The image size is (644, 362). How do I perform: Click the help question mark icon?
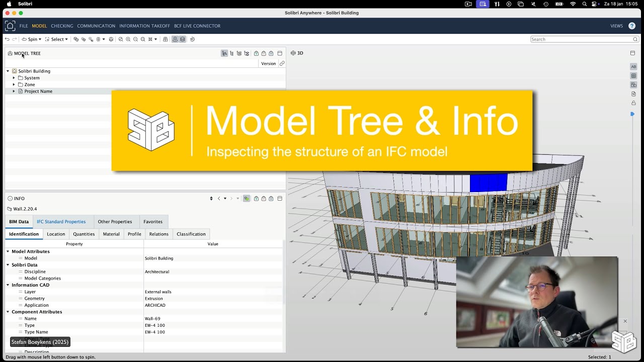click(x=633, y=26)
